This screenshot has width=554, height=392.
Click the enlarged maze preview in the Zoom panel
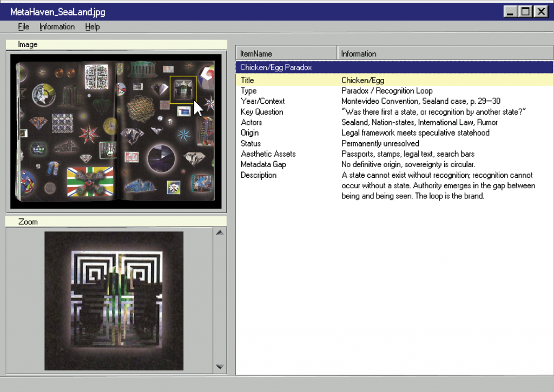pyautogui.click(x=114, y=301)
